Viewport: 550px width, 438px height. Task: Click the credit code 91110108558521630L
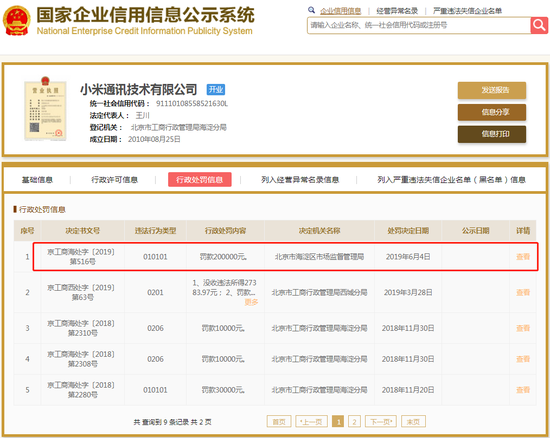pyautogui.click(x=192, y=103)
